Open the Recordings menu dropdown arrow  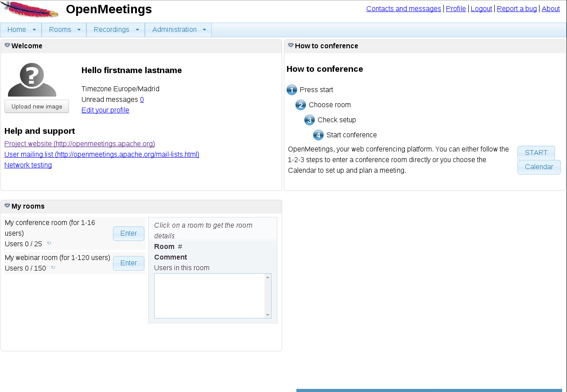coord(137,30)
